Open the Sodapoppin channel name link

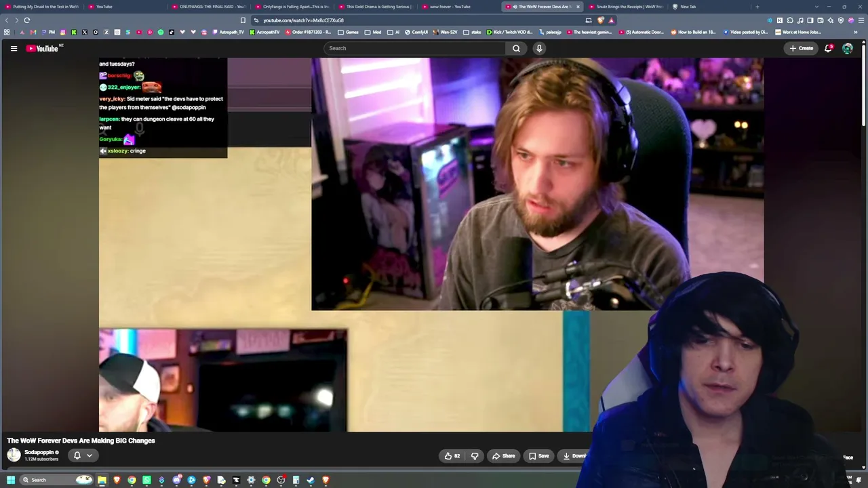pos(39,452)
